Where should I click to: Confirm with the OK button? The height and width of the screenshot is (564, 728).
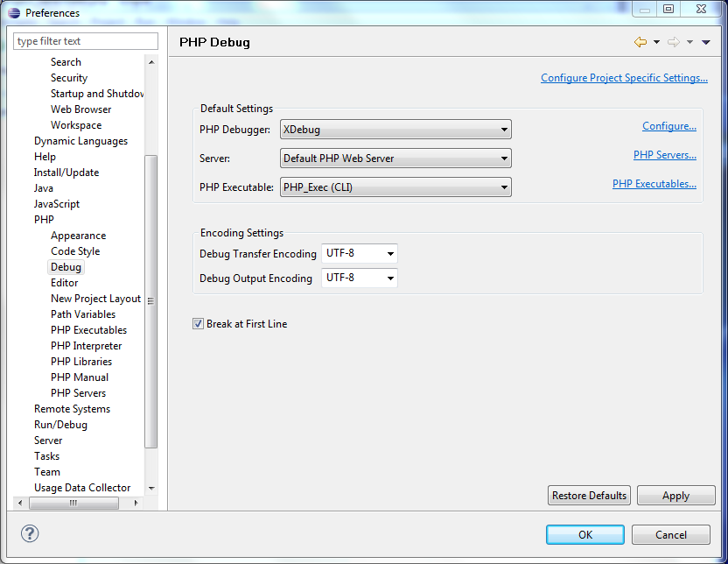point(585,535)
